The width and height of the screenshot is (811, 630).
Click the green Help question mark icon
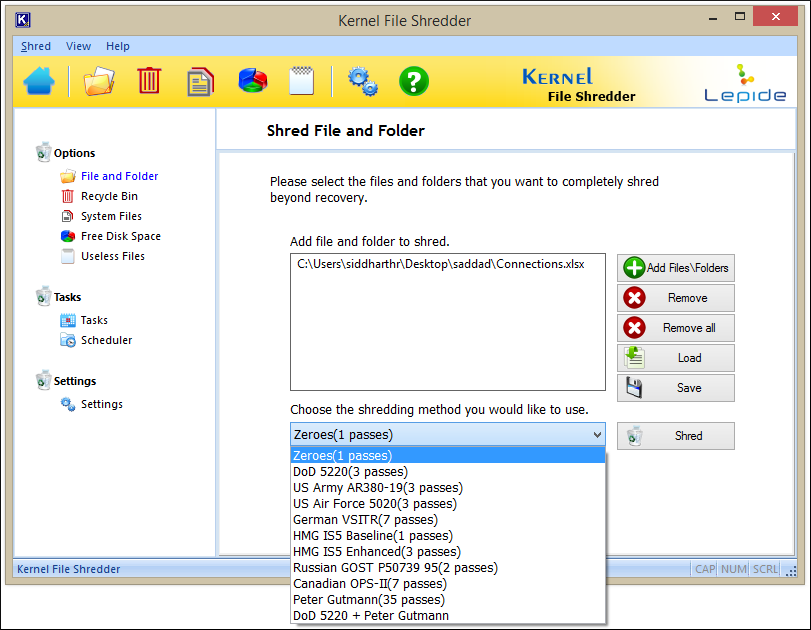pyautogui.click(x=414, y=81)
